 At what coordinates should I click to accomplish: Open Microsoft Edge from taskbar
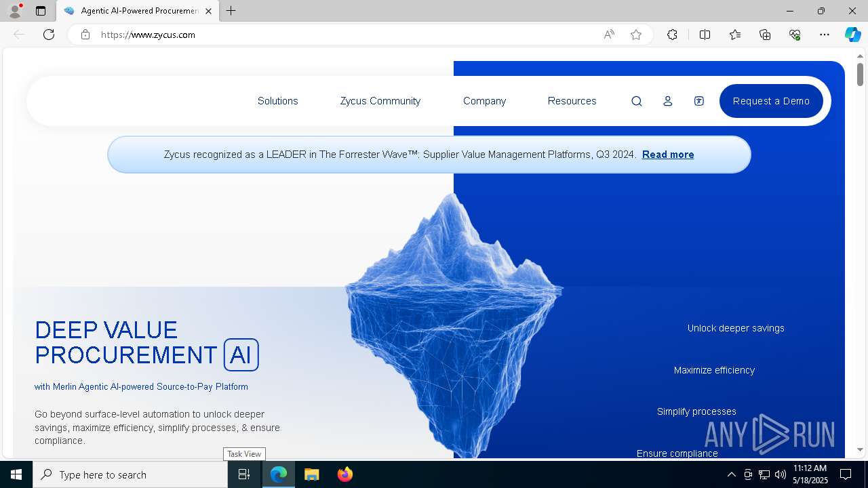[x=279, y=474]
